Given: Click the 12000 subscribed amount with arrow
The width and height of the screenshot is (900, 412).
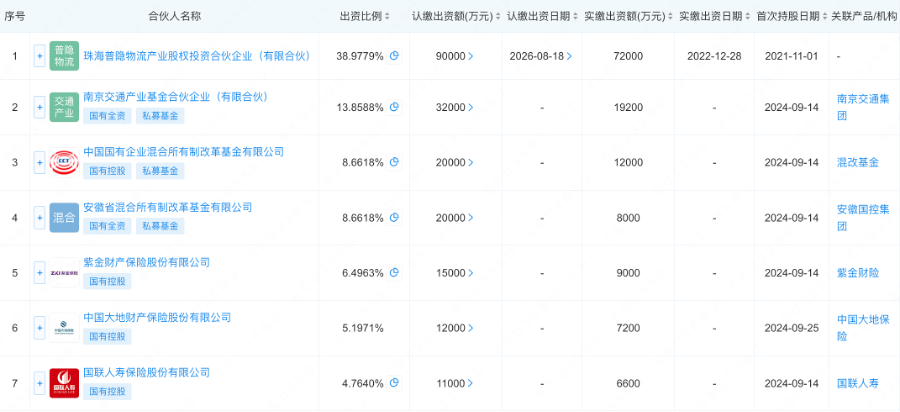Looking at the screenshot, I should coord(455,328).
